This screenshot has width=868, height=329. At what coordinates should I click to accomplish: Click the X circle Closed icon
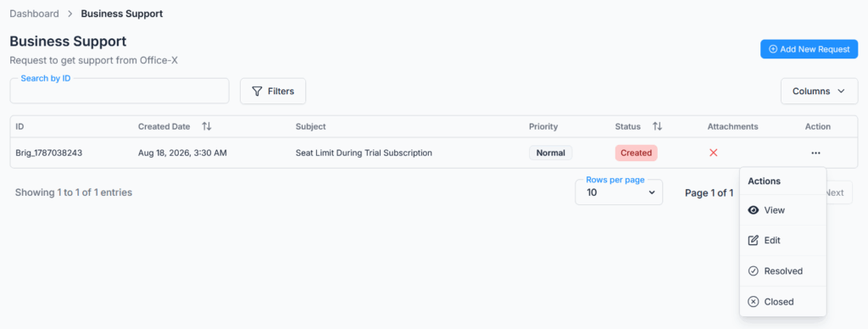pyautogui.click(x=753, y=302)
